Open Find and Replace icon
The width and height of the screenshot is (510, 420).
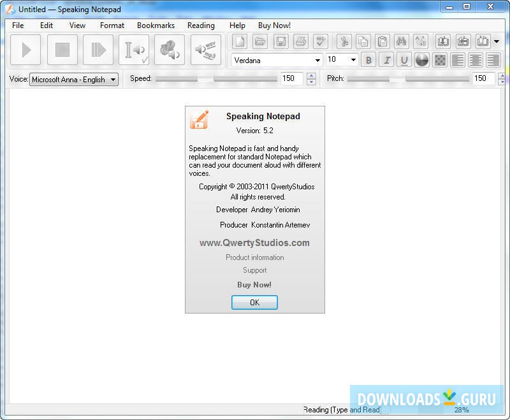coord(421,41)
